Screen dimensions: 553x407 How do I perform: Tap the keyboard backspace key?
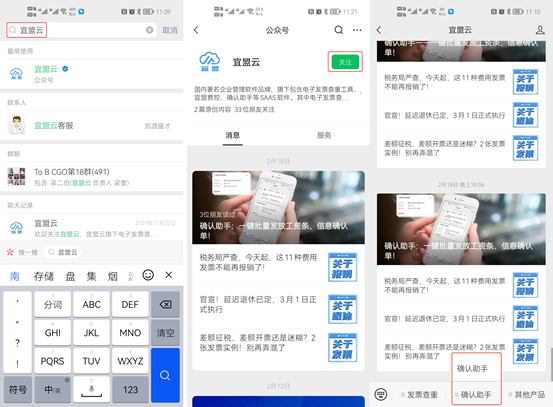[165, 304]
